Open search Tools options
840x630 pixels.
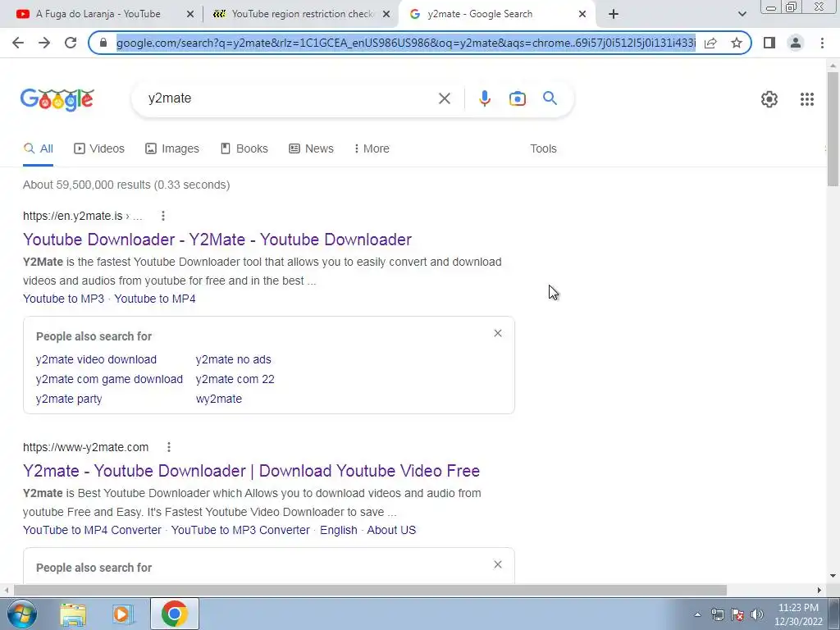click(x=543, y=149)
